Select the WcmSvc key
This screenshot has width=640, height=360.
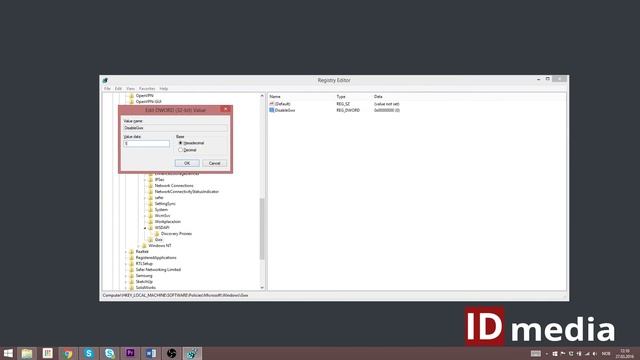point(162,216)
